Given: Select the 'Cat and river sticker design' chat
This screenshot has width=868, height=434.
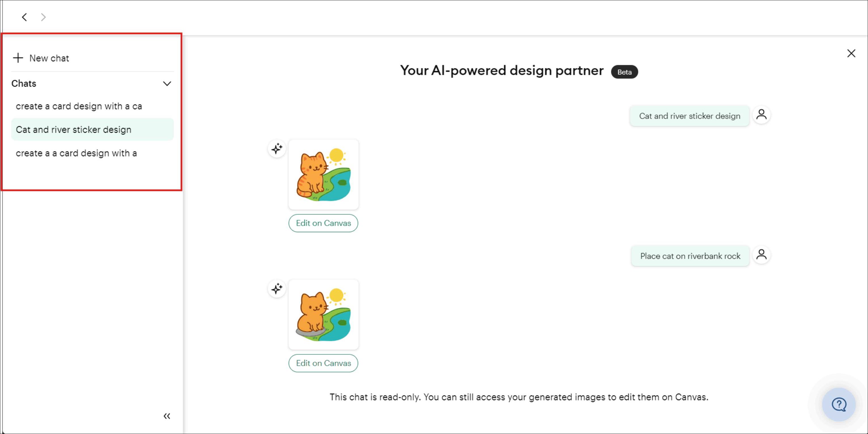Looking at the screenshot, I should pyautogui.click(x=74, y=129).
